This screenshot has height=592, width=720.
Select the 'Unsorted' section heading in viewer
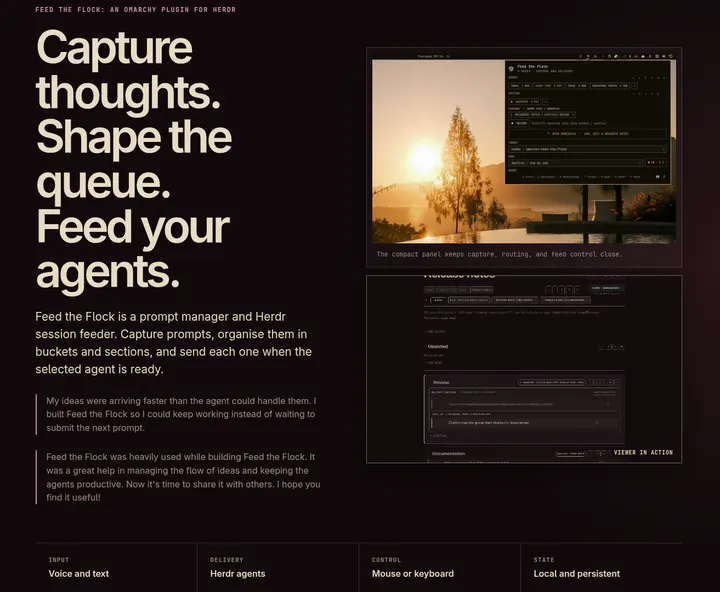[438, 346]
